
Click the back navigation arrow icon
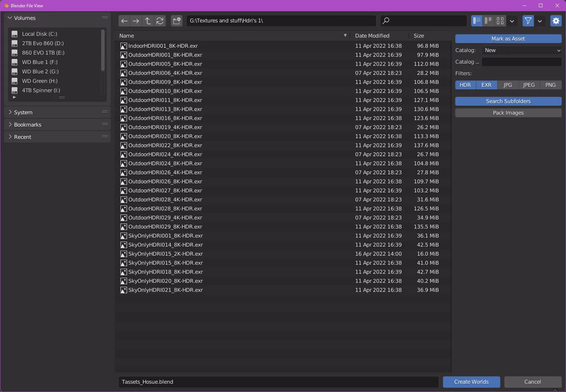[x=124, y=21]
